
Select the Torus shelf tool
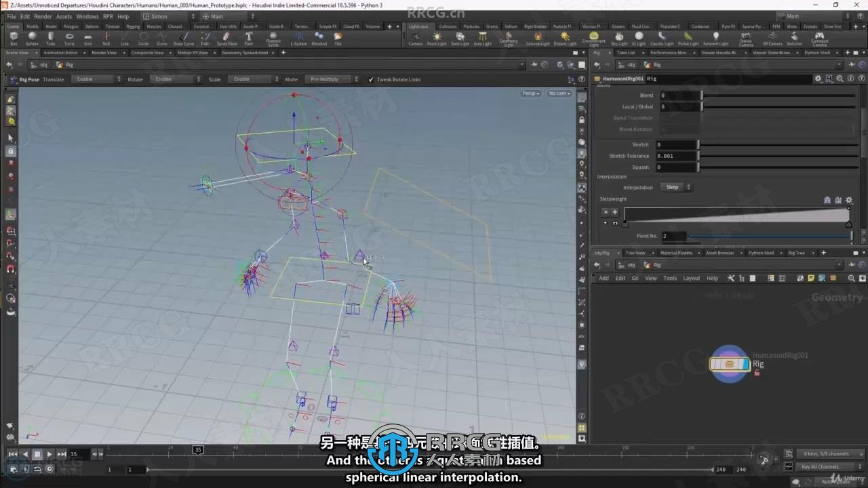(x=69, y=39)
